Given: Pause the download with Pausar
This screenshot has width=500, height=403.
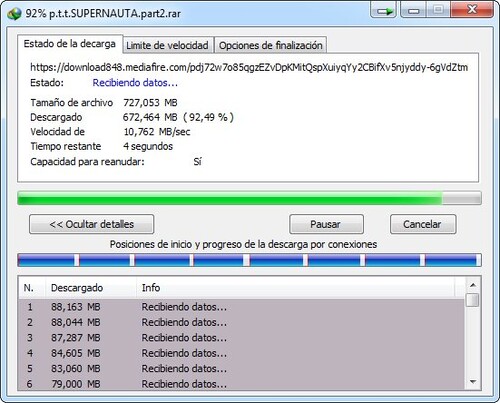Looking at the screenshot, I should 326,224.
